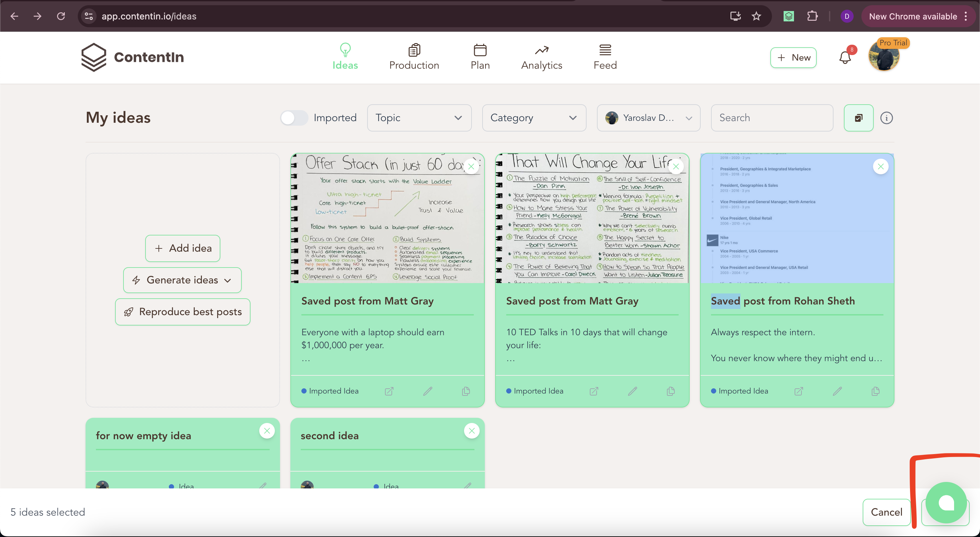The width and height of the screenshot is (980, 537).
Task: Switch to the Ideas tab
Action: [345, 57]
